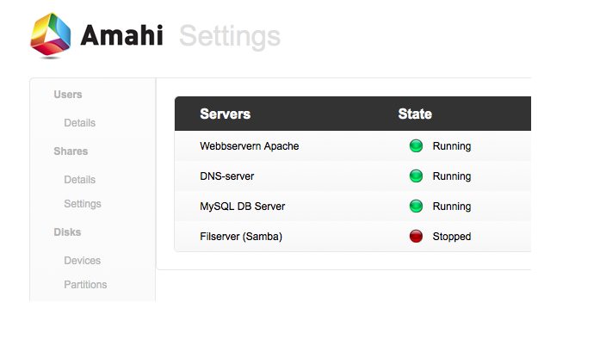The width and height of the screenshot is (600, 364).
Task: Click the Servers column header
Action: tap(225, 114)
